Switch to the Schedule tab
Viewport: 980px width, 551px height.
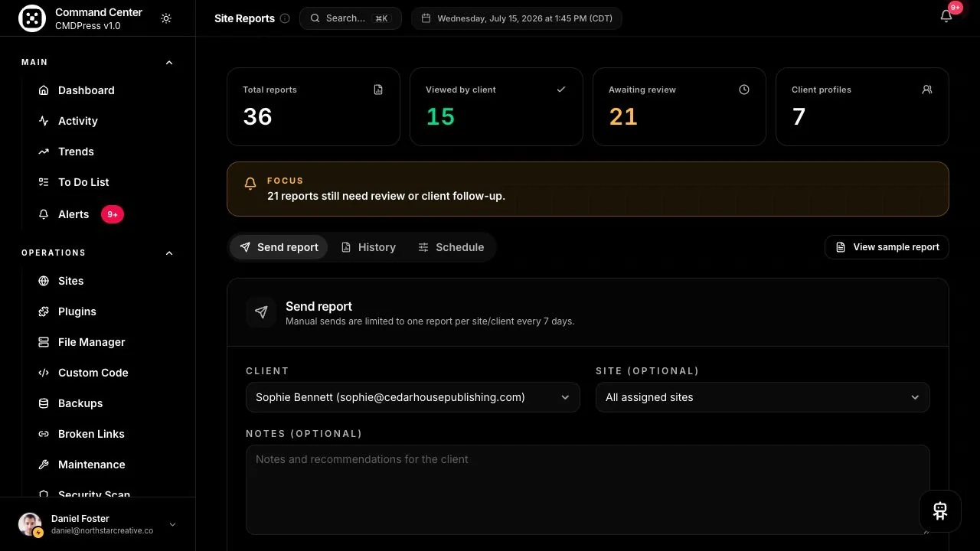click(x=451, y=247)
